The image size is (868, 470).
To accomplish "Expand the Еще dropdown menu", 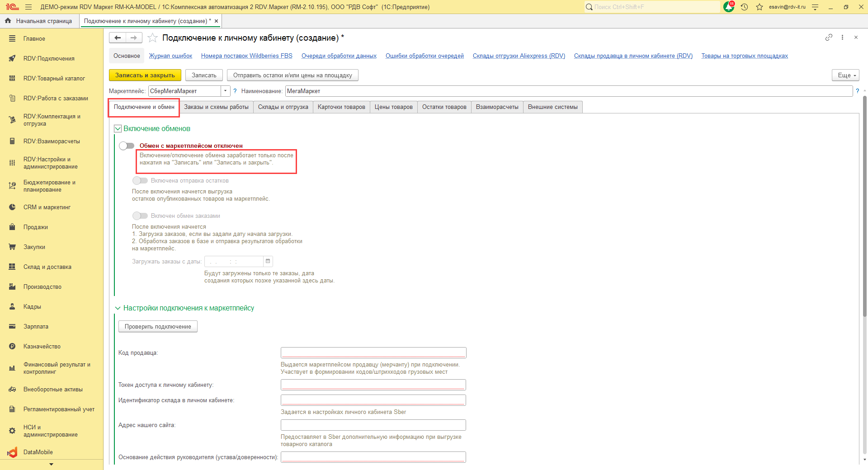I will pyautogui.click(x=845, y=75).
